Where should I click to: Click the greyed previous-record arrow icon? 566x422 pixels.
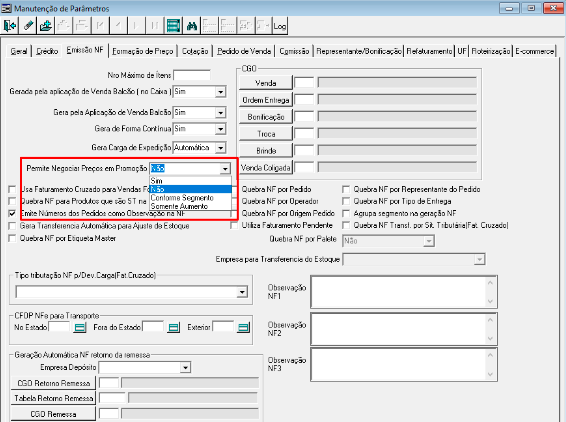(118, 26)
